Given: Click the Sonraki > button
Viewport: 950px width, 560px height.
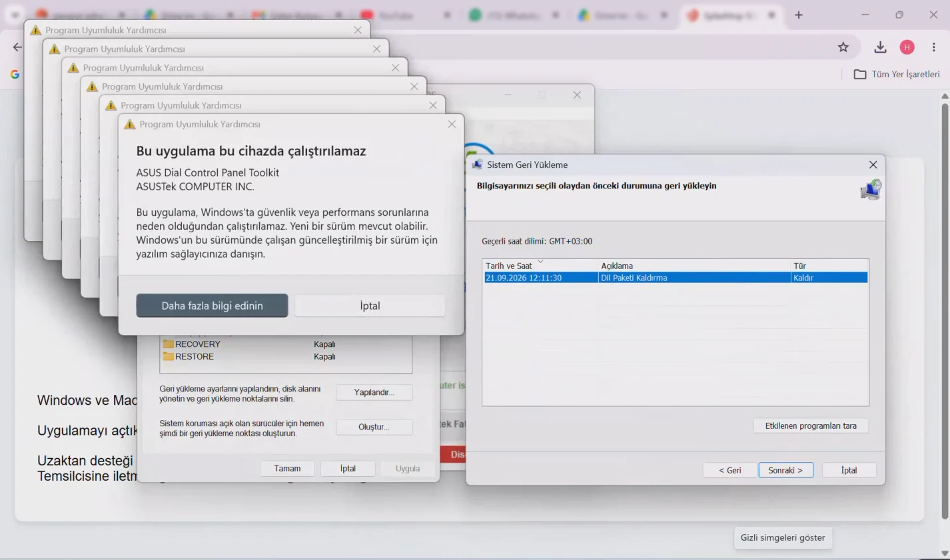Looking at the screenshot, I should pos(785,470).
